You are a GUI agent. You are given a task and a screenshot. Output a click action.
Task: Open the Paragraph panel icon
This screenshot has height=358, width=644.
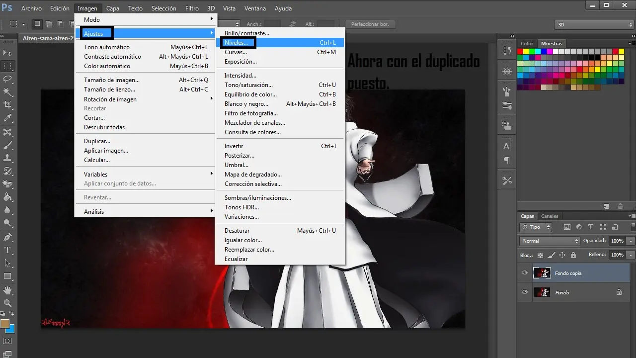tap(507, 161)
